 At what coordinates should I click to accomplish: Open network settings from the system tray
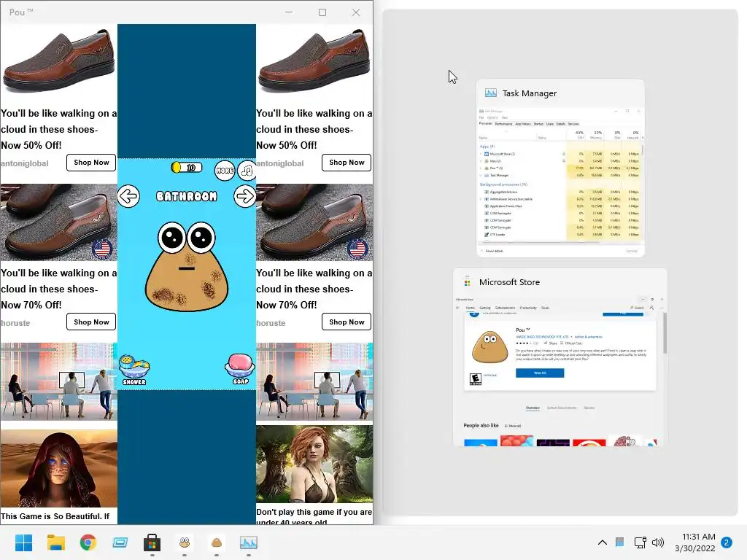pyautogui.click(x=640, y=542)
